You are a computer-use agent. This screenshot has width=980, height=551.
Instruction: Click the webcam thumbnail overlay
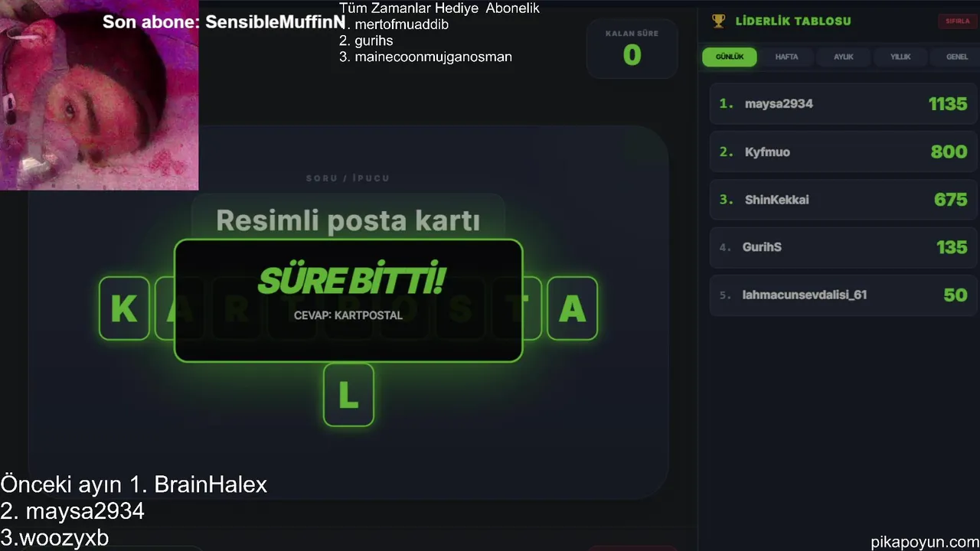(x=99, y=95)
